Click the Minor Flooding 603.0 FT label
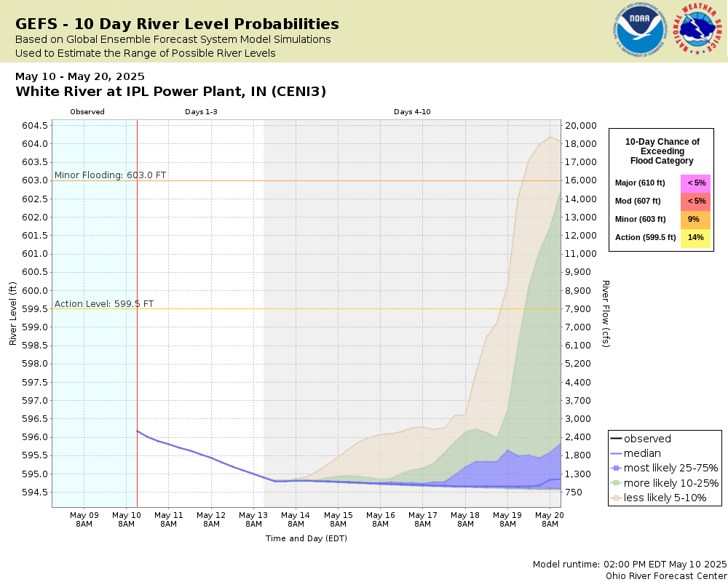This screenshot has width=728, height=582. coord(110,175)
